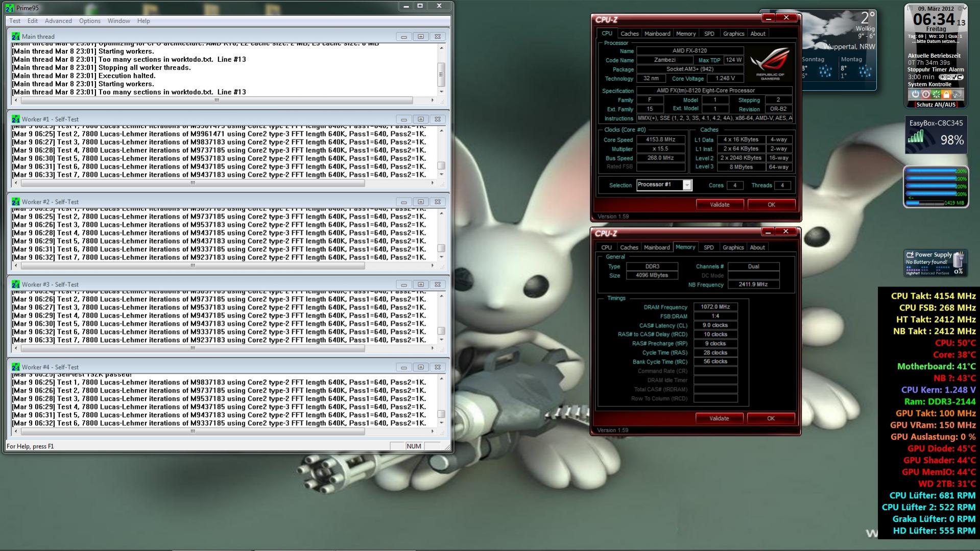This screenshot has height=551, width=980.
Task: Open the Edit menu in Prime95
Action: 33,21
